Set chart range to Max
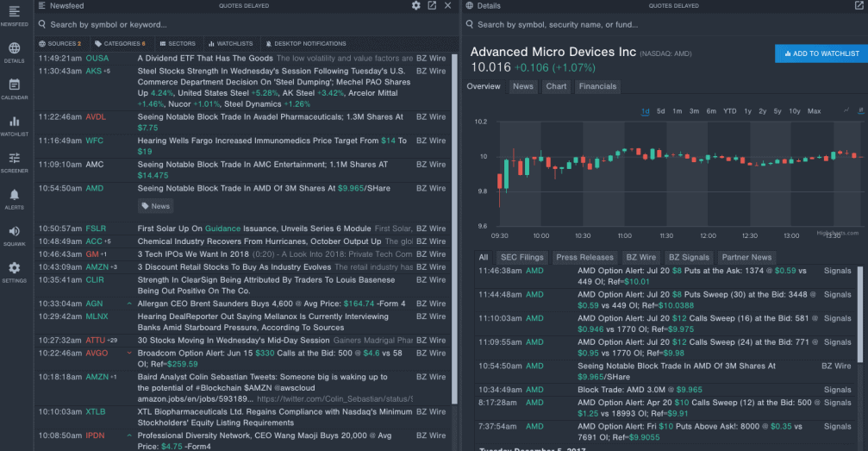Image resolution: width=868 pixels, height=451 pixels. 814,111
